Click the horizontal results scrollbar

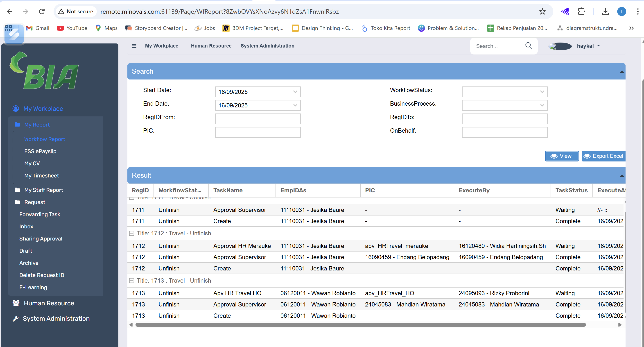point(360,324)
